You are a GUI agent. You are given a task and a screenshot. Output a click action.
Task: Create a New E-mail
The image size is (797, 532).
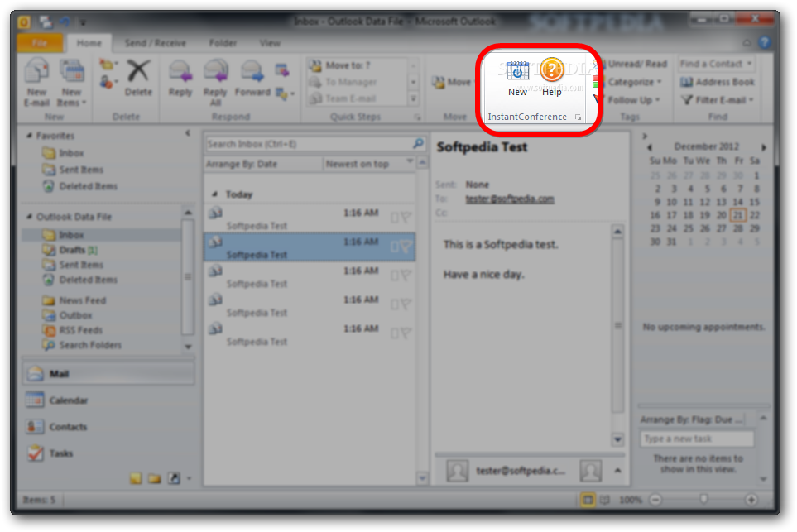[x=36, y=81]
